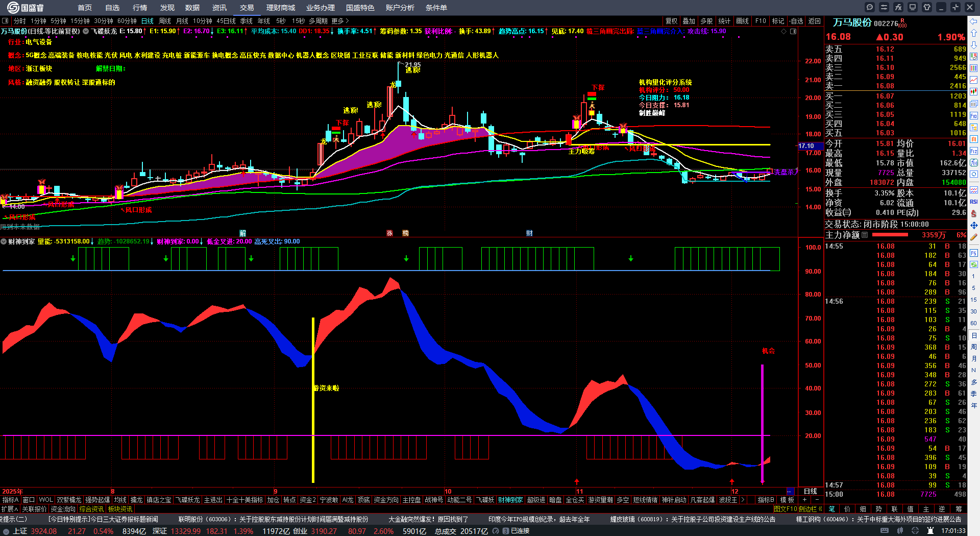Click the yellow 游资来啦 vertical marker line
980x536 pixels.
click(x=313, y=400)
